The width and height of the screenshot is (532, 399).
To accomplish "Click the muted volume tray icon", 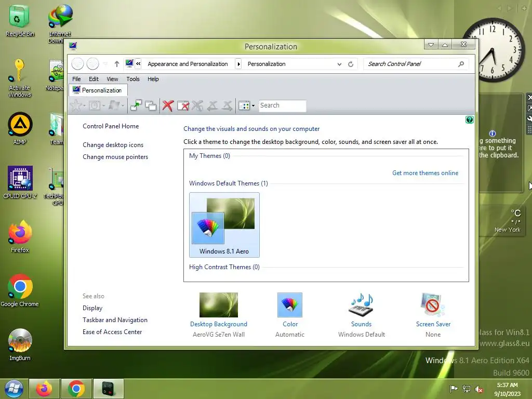I will point(478,389).
